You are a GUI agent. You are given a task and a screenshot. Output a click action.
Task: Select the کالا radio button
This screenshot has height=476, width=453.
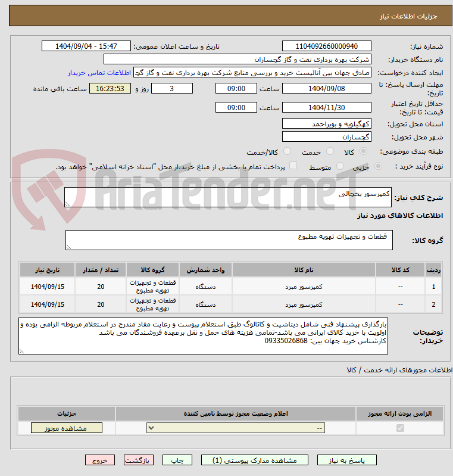363,151
